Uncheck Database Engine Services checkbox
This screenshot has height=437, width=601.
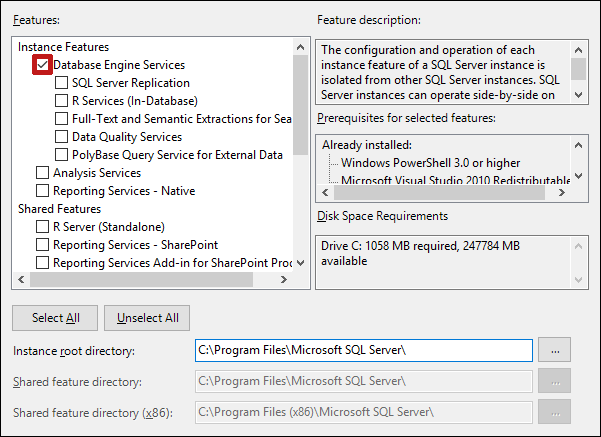click(42, 65)
